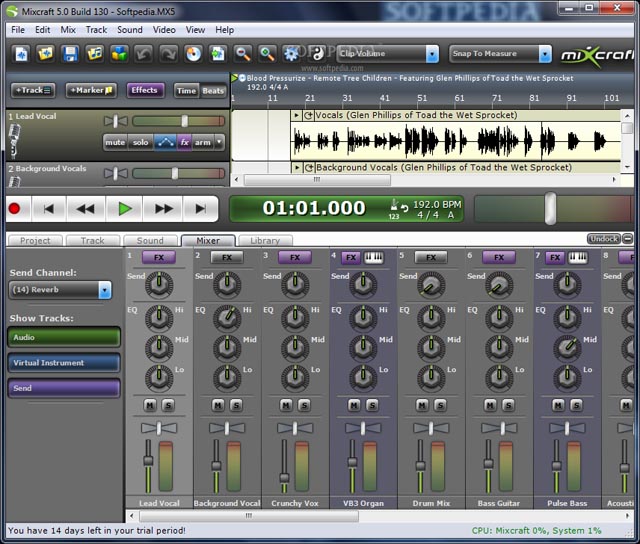Undo last action with the toolbar arrow
This screenshot has height=544, width=640.
click(x=144, y=53)
